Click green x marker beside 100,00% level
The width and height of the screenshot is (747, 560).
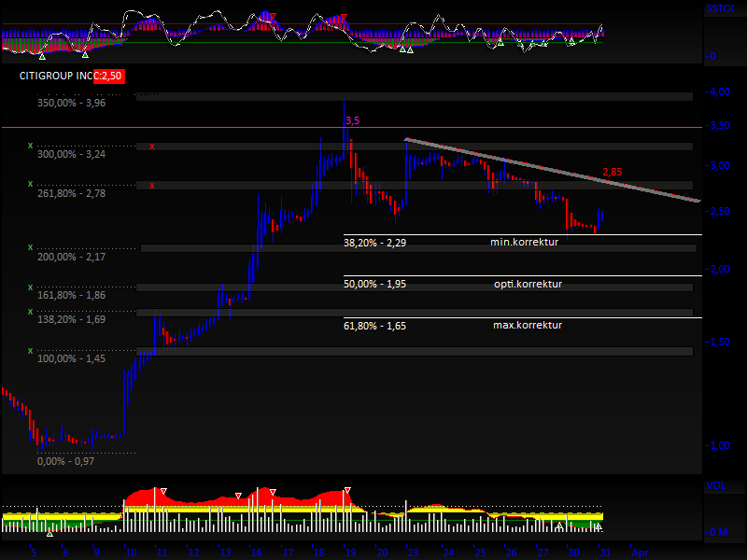click(30, 350)
